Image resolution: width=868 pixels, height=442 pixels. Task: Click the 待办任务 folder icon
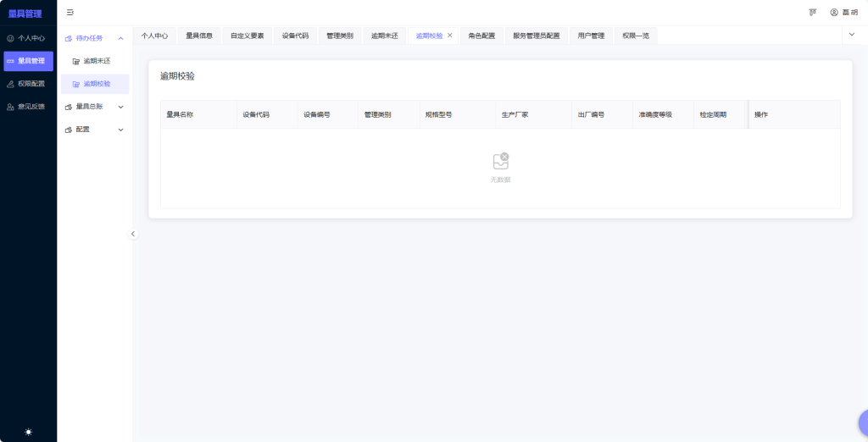click(x=69, y=39)
